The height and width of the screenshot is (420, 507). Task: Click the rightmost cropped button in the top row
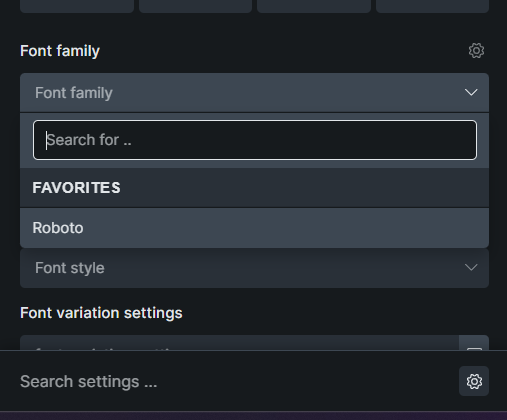pyautogui.click(x=432, y=6)
